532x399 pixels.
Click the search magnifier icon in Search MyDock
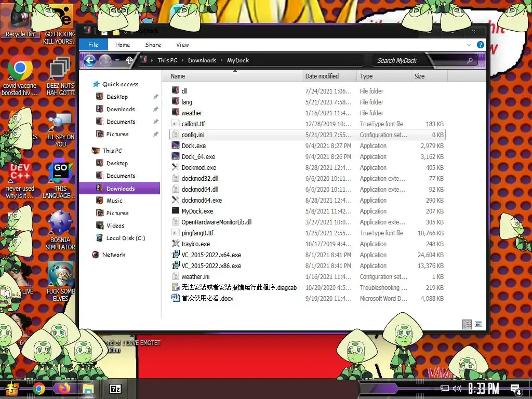coord(470,60)
